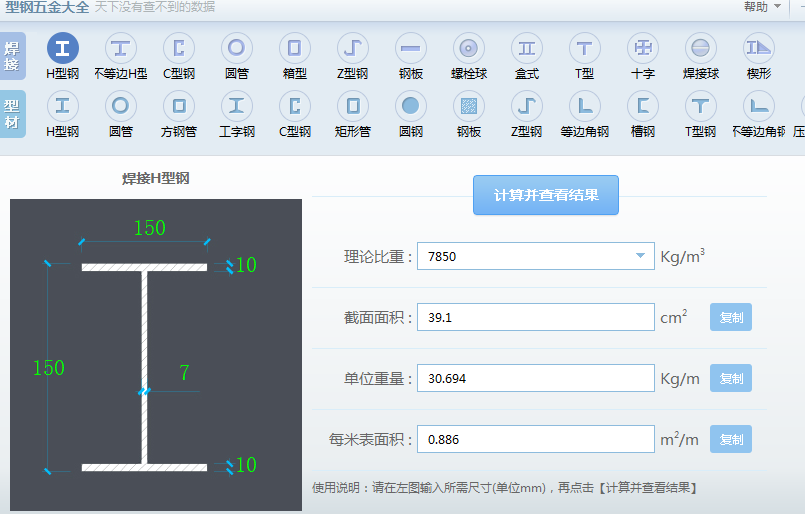The image size is (805, 514).
Task: Edit the top flange thickness 10 value
Action: [246, 265]
